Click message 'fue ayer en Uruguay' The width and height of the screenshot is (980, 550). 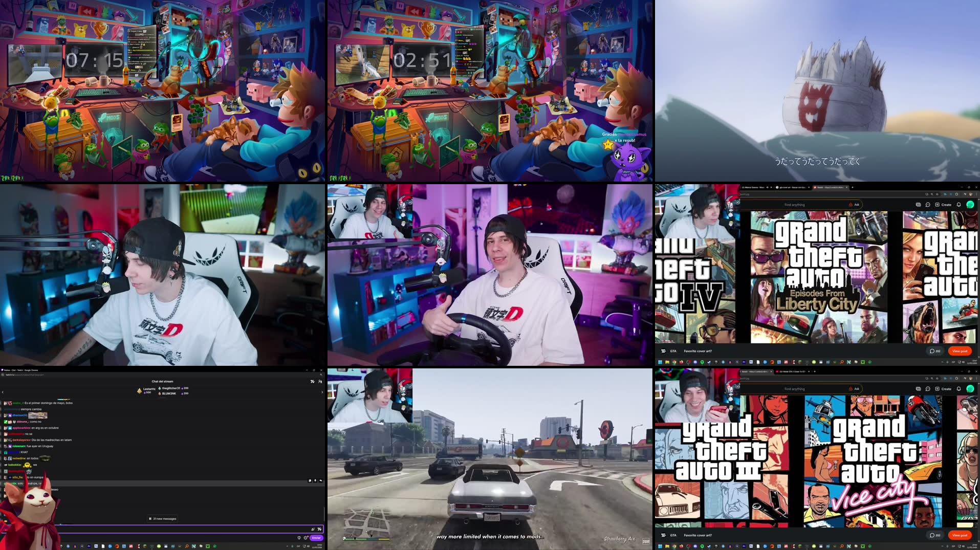click(40, 446)
